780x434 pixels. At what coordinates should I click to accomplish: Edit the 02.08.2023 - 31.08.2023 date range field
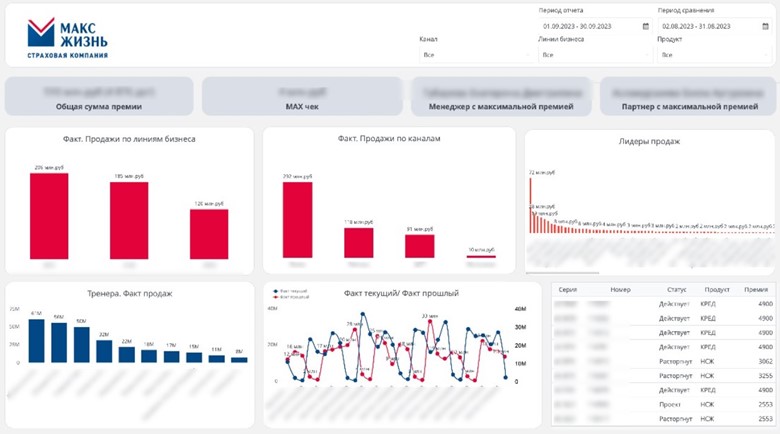coord(714,26)
